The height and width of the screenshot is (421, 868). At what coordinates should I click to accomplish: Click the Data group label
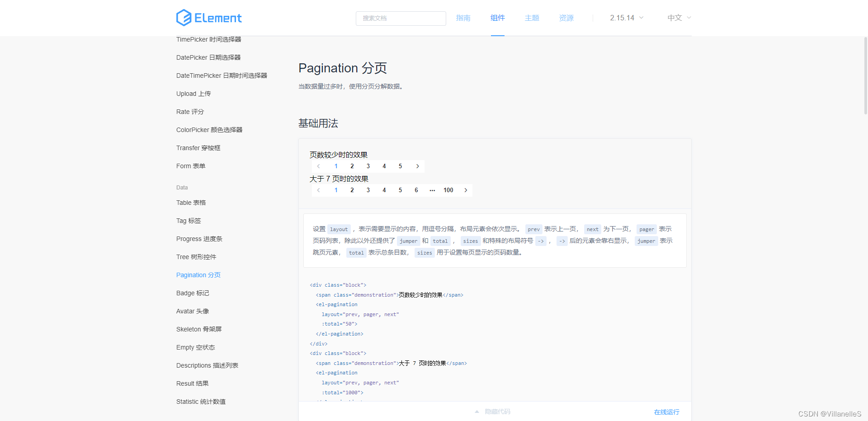tap(182, 187)
